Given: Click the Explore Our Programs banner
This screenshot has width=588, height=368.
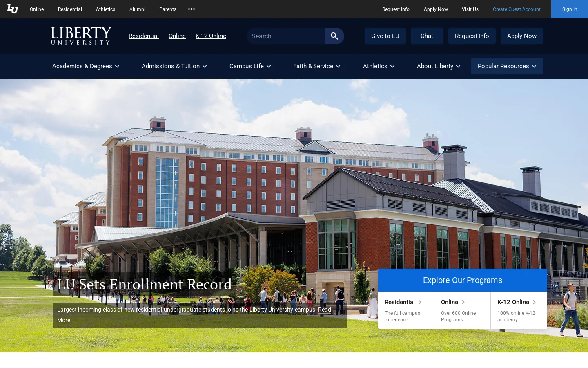Looking at the screenshot, I should pyautogui.click(x=463, y=280).
